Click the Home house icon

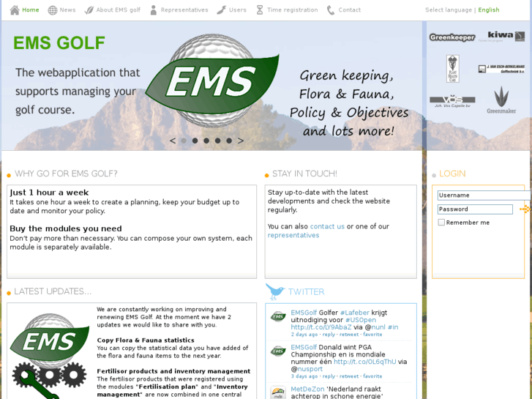click(x=15, y=10)
